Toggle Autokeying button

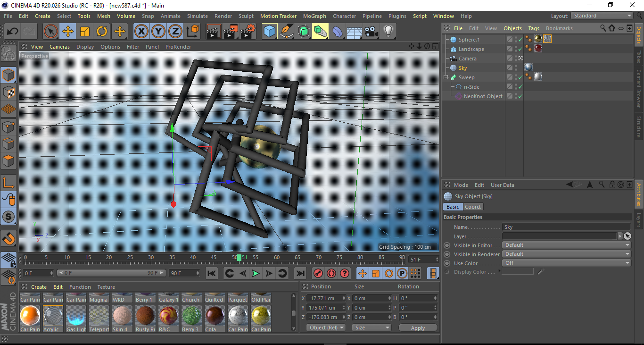331,273
